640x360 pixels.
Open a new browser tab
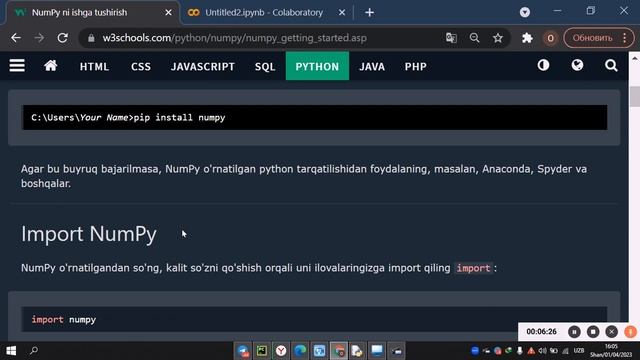point(369,13)
